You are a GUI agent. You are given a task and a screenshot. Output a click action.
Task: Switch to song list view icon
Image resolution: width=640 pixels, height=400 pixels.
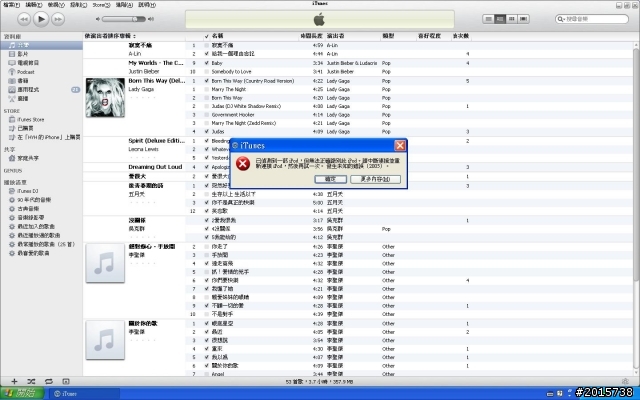[488, 19]
